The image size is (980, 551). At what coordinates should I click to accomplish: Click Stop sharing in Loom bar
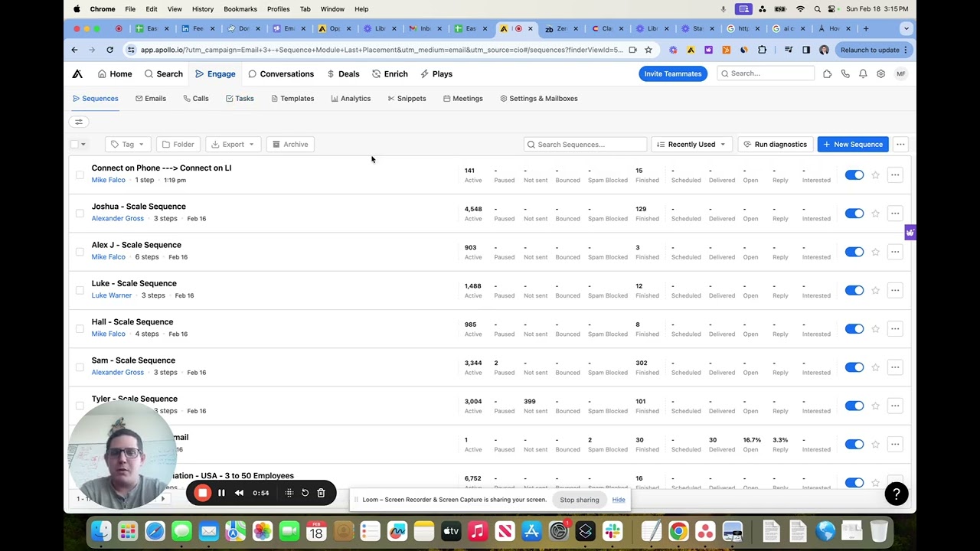(580, 500)
